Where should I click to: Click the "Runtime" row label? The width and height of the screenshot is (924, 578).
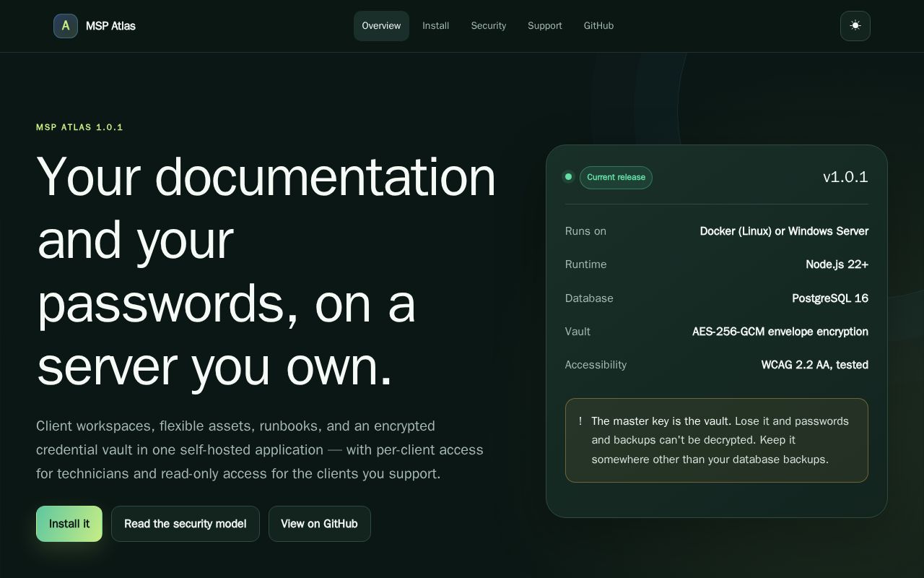coord(585,264)
